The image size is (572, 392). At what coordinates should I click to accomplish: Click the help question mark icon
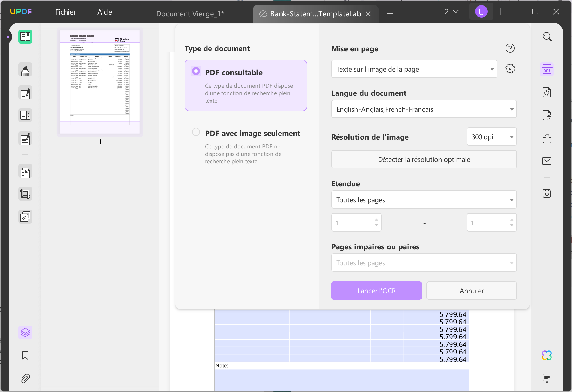coord(510,48)
